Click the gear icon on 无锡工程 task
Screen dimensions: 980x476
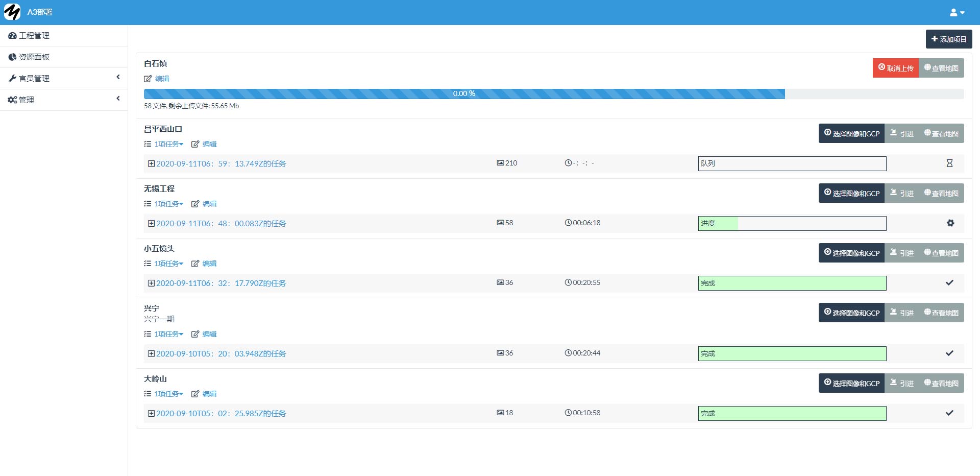click(x=950, y=223)
